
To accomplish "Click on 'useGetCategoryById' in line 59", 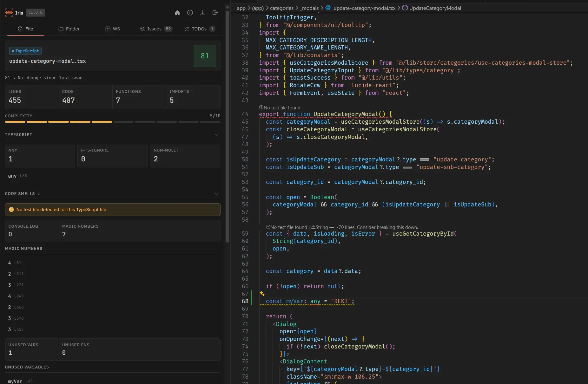I will pyautogui.click(x=423, y=234).
